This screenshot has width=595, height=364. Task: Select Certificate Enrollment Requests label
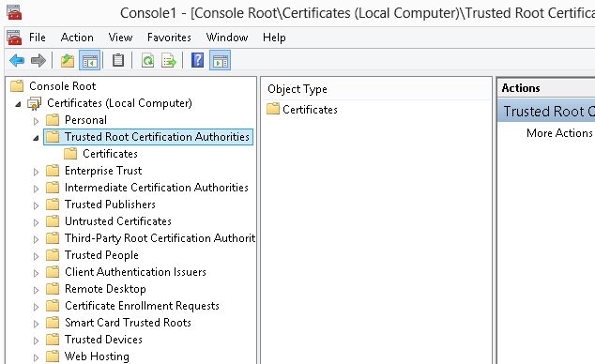click(142, 306)
